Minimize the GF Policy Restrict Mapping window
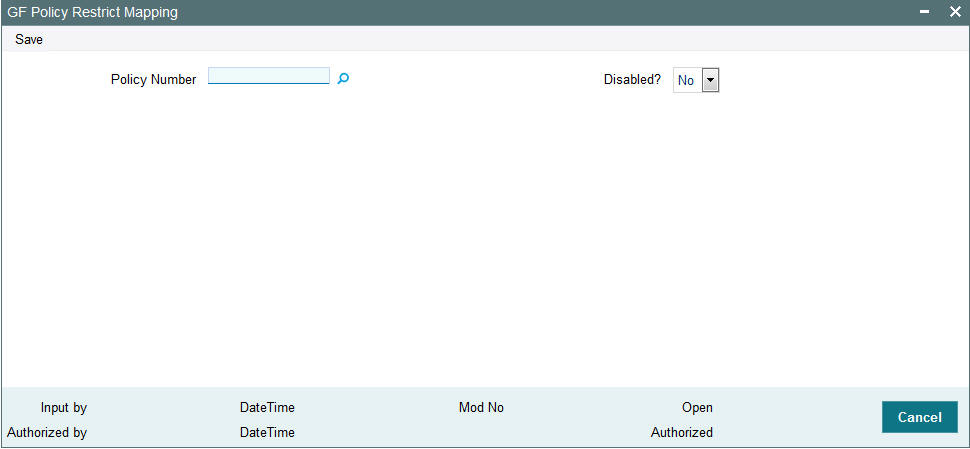The image size is (970, 449). [924, 12]
